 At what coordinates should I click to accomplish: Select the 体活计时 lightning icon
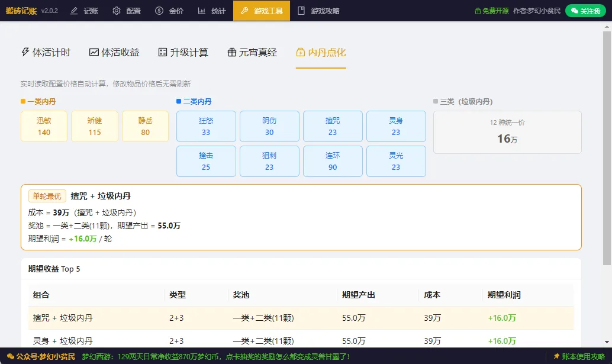25,52
